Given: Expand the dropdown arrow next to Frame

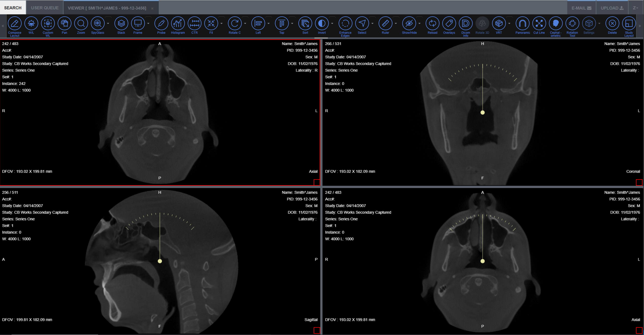Looking at the screenshot, I should [148, 24].
